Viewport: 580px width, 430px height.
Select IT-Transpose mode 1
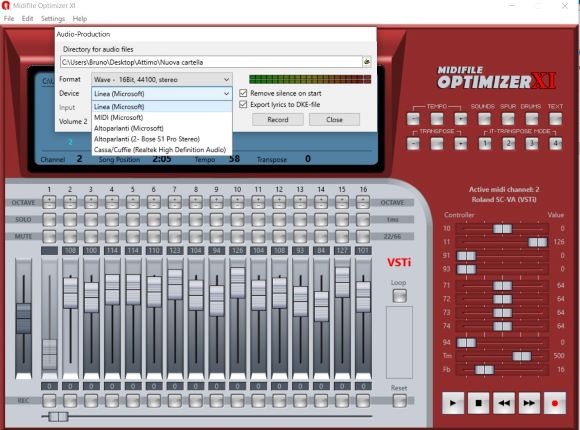point(485,143)
